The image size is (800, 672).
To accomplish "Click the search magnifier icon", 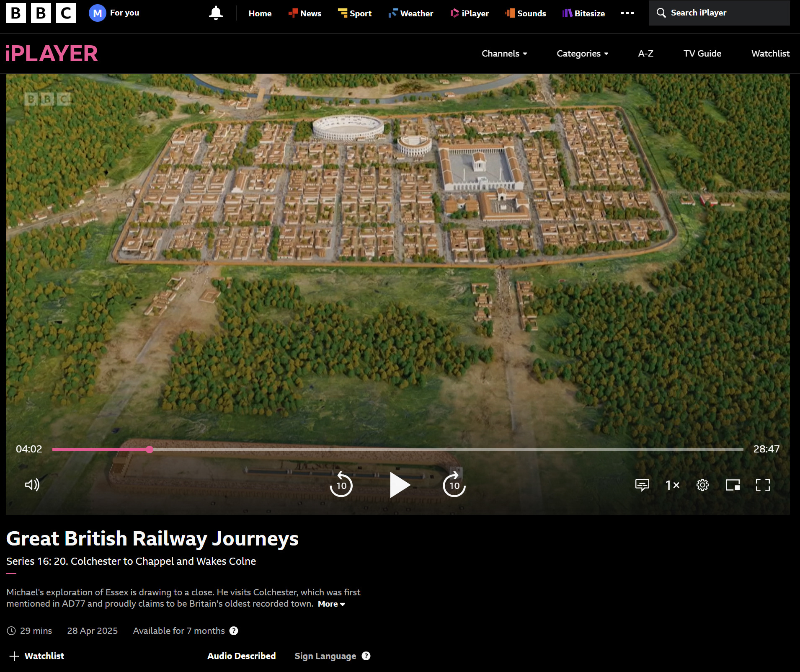I will click(661, 13).
